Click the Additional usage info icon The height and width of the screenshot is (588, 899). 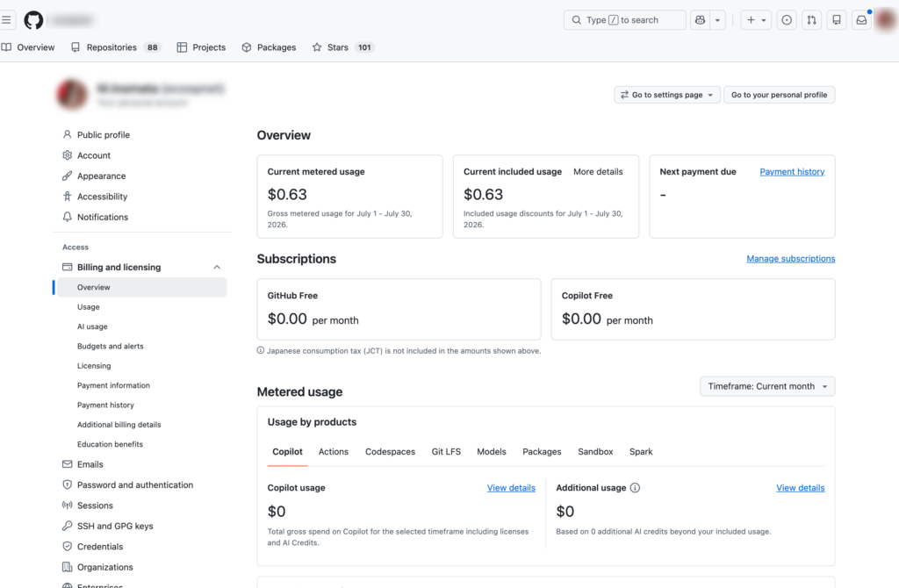tap(635, 488)
